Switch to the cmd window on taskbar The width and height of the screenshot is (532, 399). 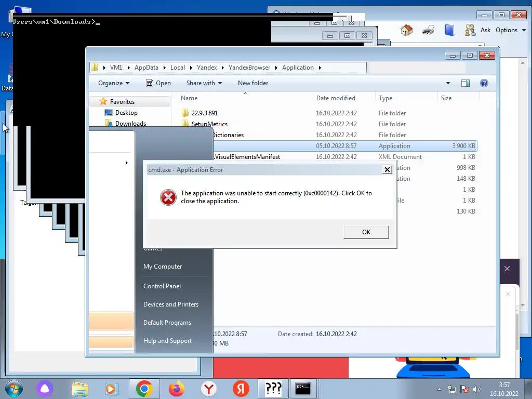click(x=303, y=389)
